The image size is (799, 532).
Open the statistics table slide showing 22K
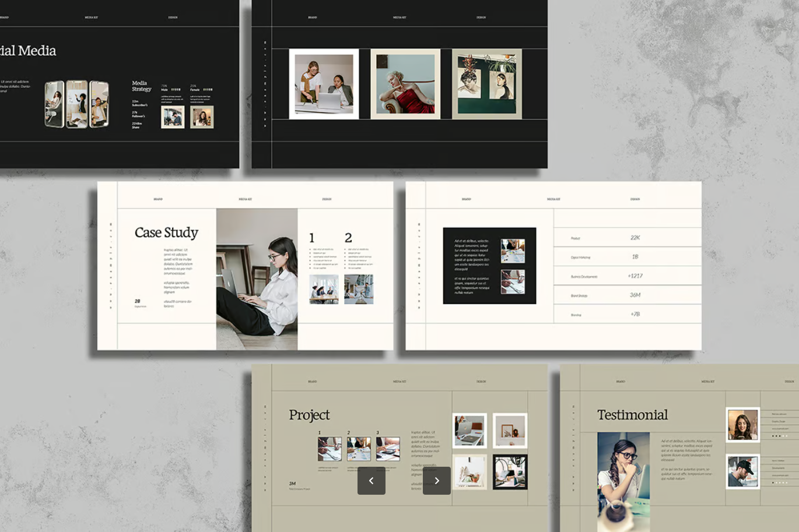pyautogui.click(x=553, y=266)
